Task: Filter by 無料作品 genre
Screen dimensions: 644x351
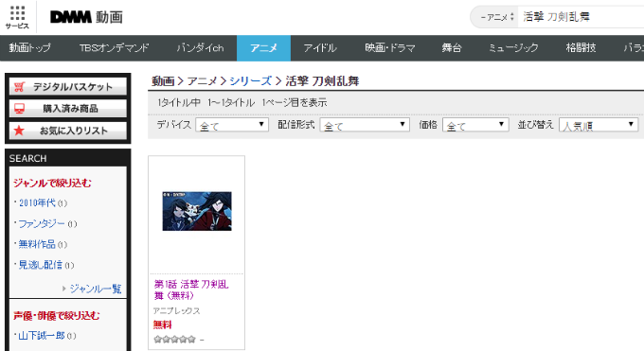Action: (x=37, y=244)
